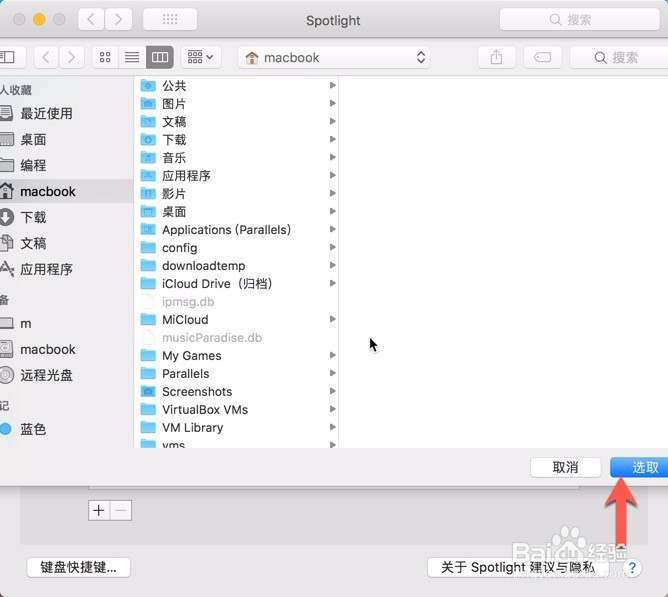Select the 蓝色 tag in the sidebar
This screenshot has height=597, width=668.
coord(64,429)
